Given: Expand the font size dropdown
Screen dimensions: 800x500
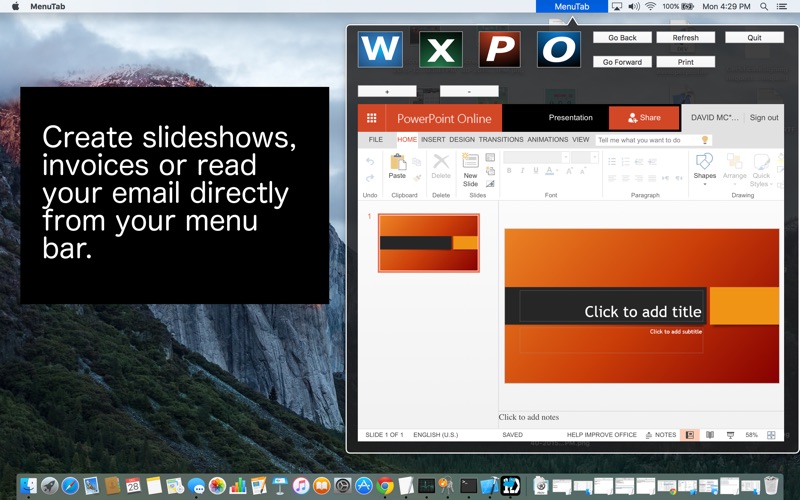Looking at the screenshot, I should tap(594, 157).
